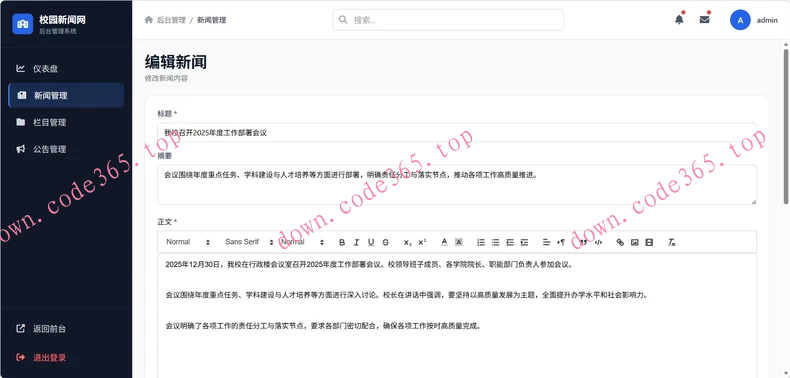The image size is (790, 378).
Task: Insert a code block
Action: [598, 242]
